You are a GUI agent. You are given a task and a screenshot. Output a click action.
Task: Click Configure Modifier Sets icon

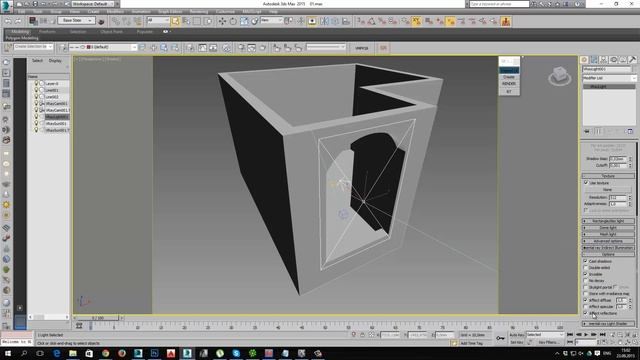[x=630, y=131]
